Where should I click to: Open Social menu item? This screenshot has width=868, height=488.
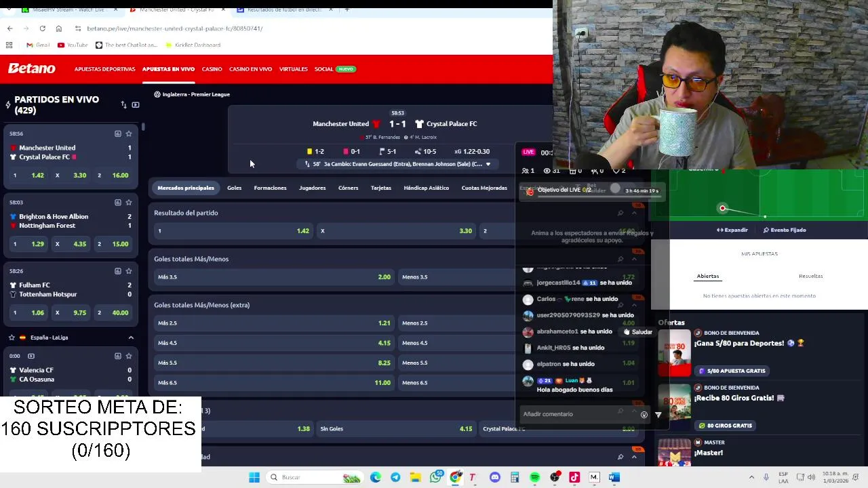pos(323,69)
